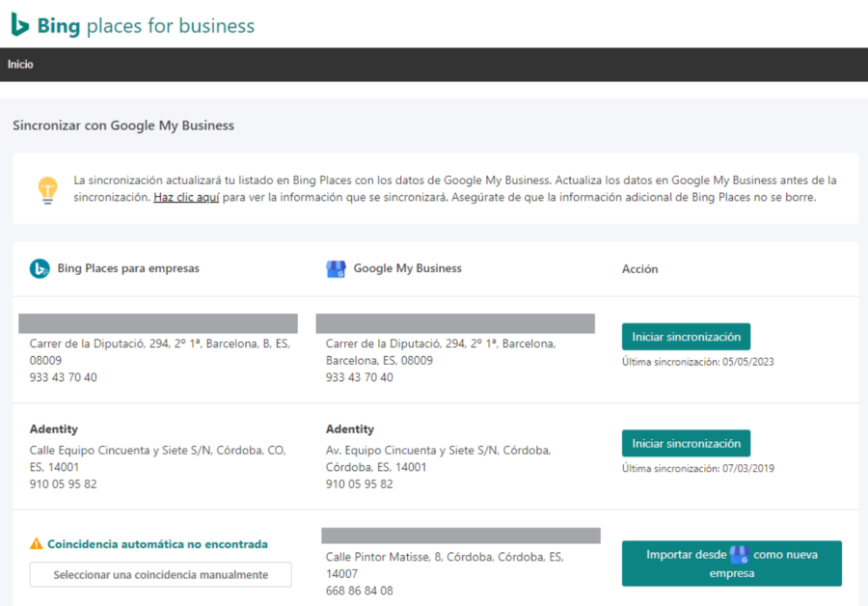Select the Adentity name under Google My Business
Image resolution: width=868 pixels, height=606 pixels.
(x=350, y=429)
